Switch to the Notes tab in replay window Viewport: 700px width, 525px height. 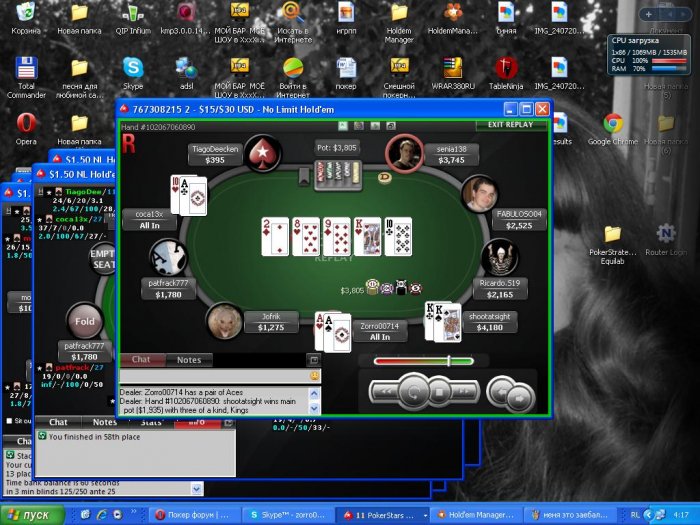click(x=189, y=360)
